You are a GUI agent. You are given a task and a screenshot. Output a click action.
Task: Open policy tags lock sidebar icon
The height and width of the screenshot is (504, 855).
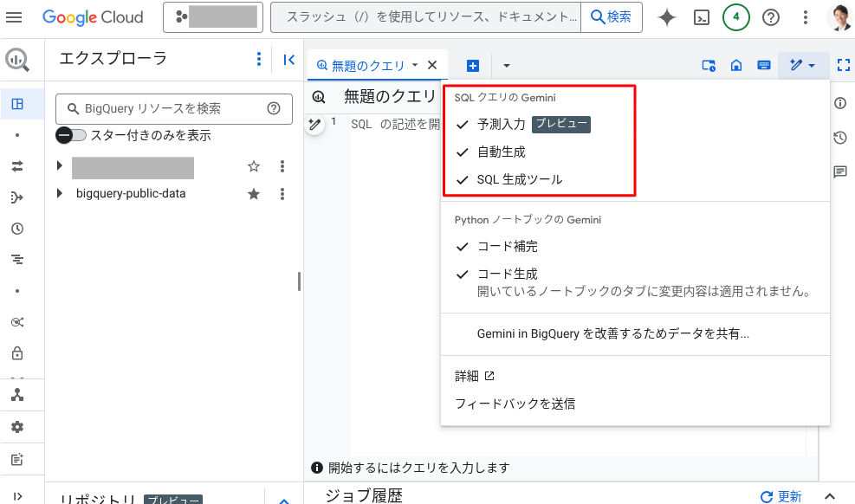tap(17, 353)
